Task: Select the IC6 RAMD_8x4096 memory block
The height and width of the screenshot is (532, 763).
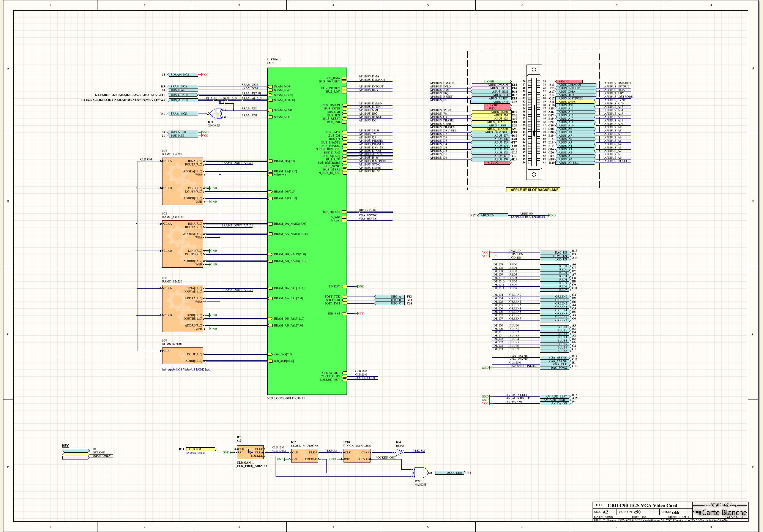Action: click(x=183, y=181)
